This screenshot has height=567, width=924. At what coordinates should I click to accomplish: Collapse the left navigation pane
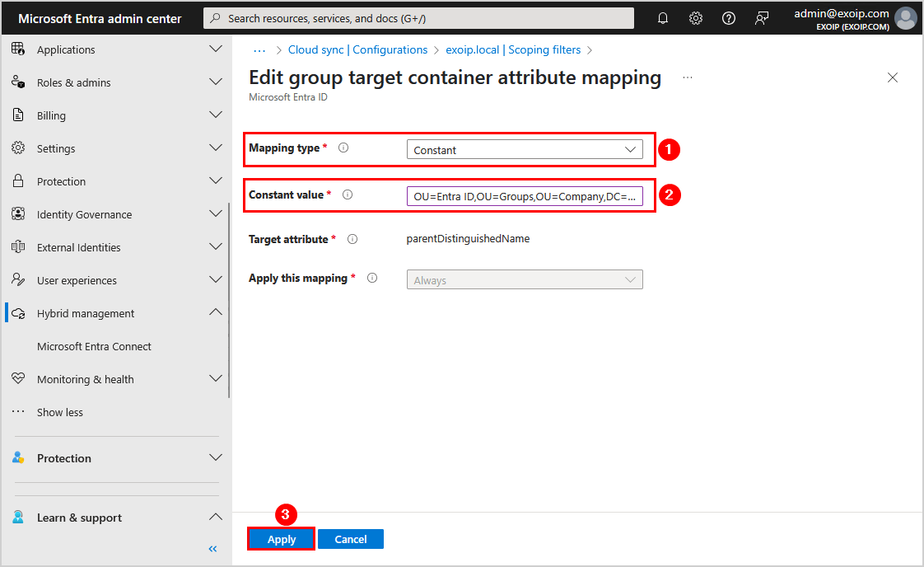[212, 549]
